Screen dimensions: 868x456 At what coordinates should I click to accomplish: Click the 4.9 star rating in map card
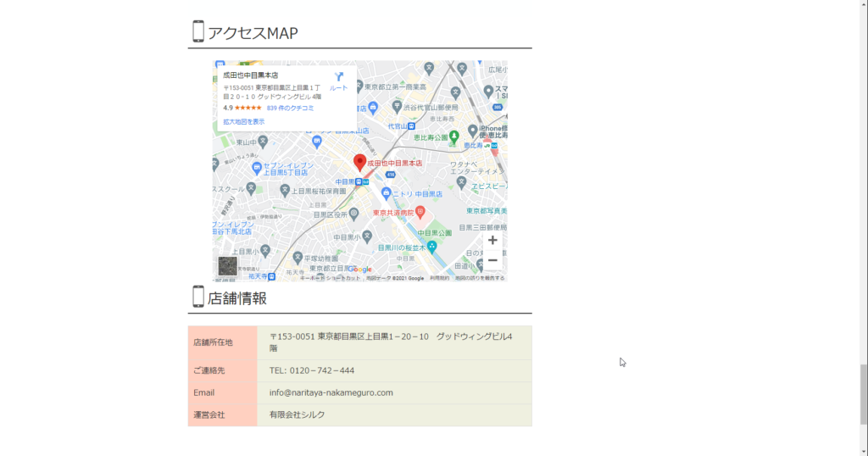tap(242, 108)
